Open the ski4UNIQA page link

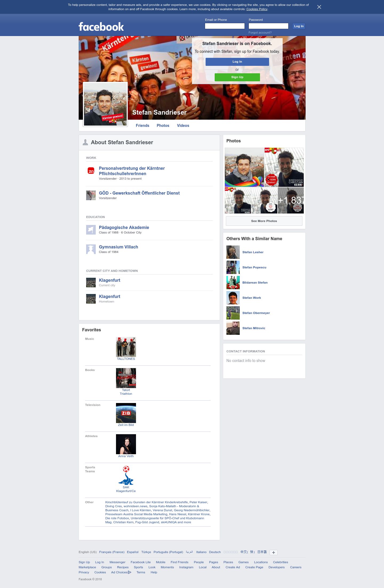(x=169, y=522)
